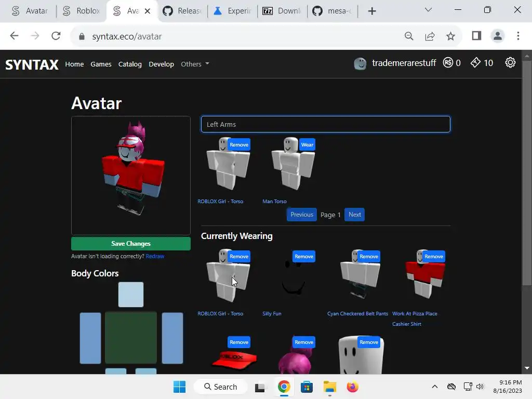
Task: Expand the Others dropdown menu
Action: (195, 64)
